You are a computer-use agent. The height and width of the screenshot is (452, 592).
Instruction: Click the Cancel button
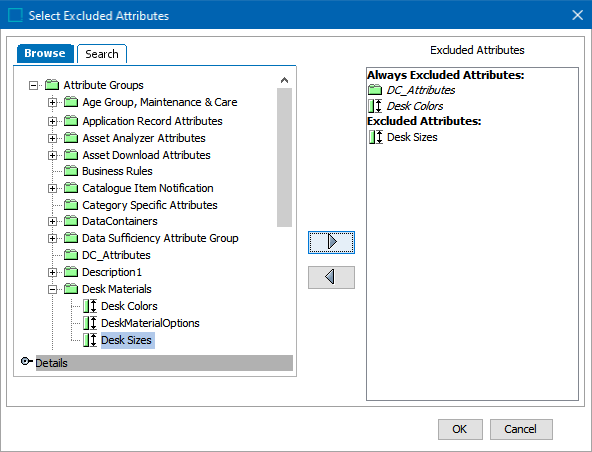[x=521, y=429]
